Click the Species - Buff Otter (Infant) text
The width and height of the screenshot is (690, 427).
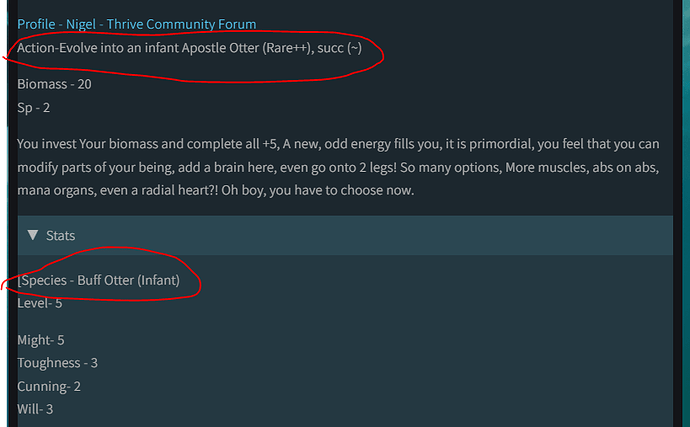99,280
